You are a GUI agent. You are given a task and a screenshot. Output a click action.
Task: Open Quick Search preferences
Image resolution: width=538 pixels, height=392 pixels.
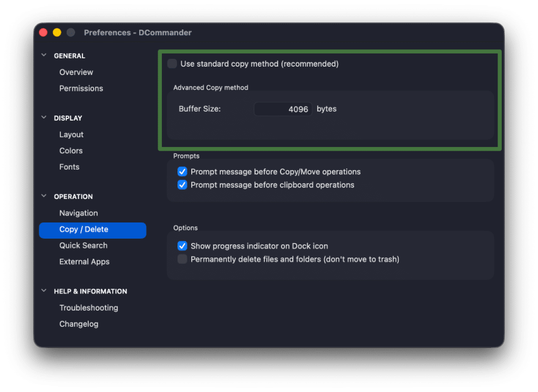[x=83, y=245]
